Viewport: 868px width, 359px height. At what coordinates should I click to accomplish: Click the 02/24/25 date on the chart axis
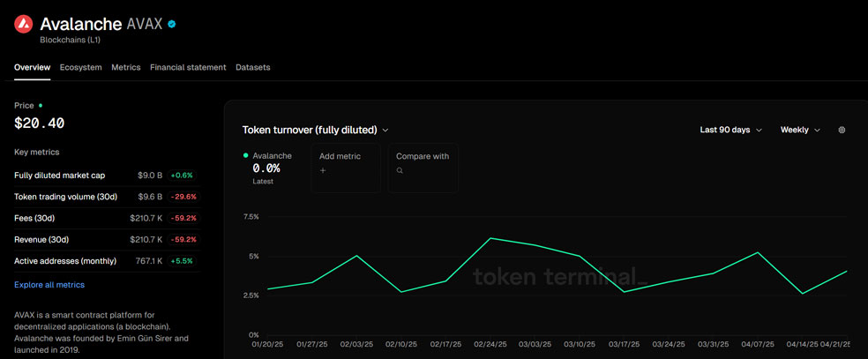tap(490, 344)
